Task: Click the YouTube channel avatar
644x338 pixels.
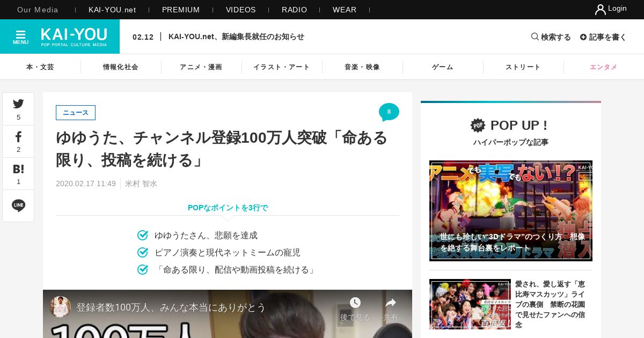Action: pyautogui.click(x=60, y=307)
